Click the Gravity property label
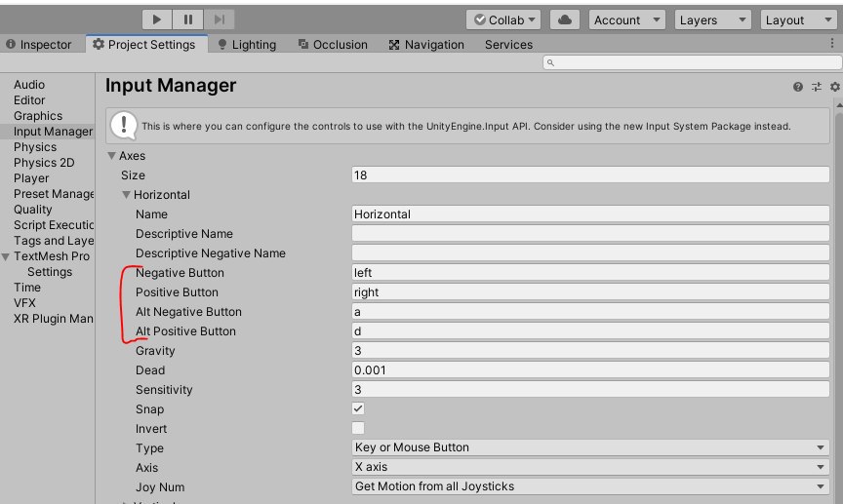The height and width of the screenshot is (504, 843). (155, 351)
